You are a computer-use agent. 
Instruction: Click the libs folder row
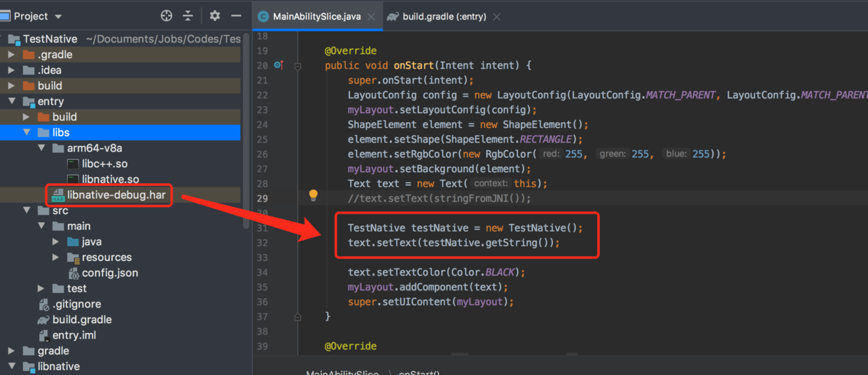click(120, 132)
